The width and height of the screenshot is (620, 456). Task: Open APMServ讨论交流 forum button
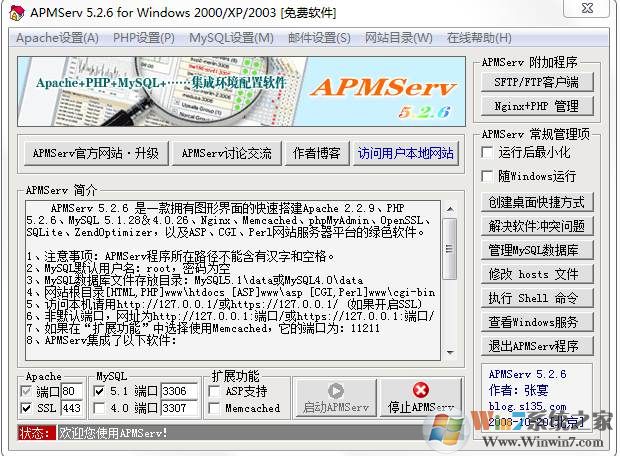tap(227, 153)
